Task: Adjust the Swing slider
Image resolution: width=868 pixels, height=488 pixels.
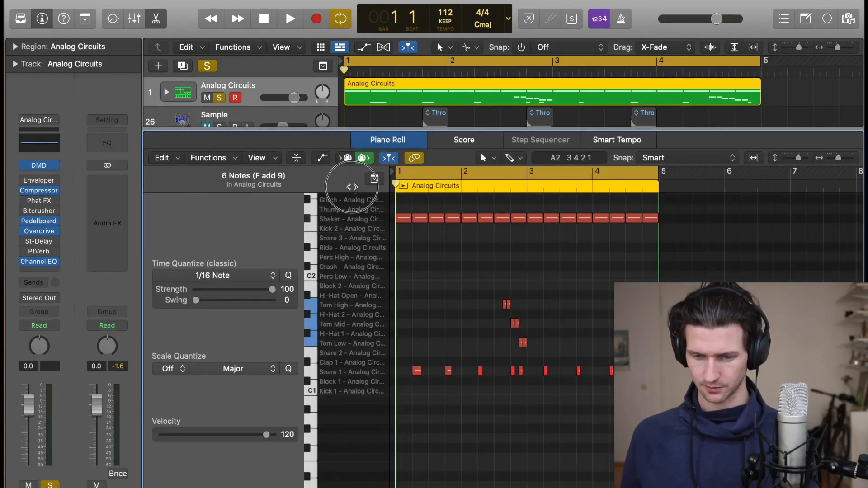Action: coord(196,300)
